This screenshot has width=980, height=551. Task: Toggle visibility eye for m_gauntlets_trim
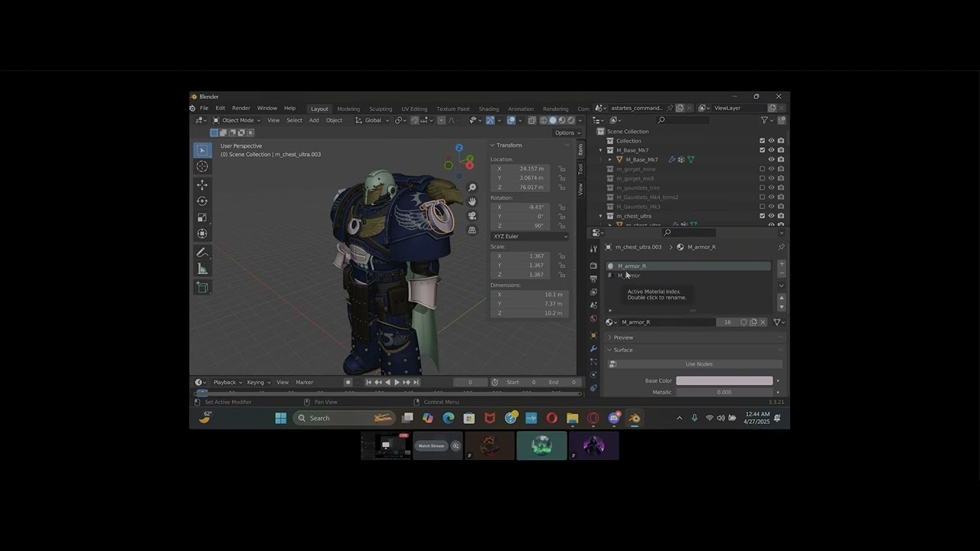point(771,187)
